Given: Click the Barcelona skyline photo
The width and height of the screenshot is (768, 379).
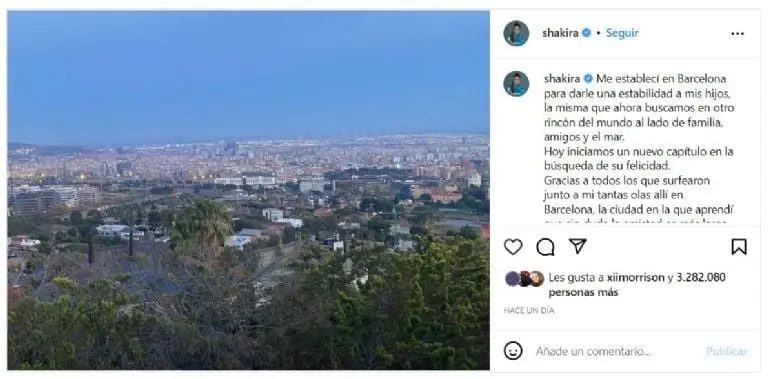Looking at the screenshot, I should tap(248, 190).
